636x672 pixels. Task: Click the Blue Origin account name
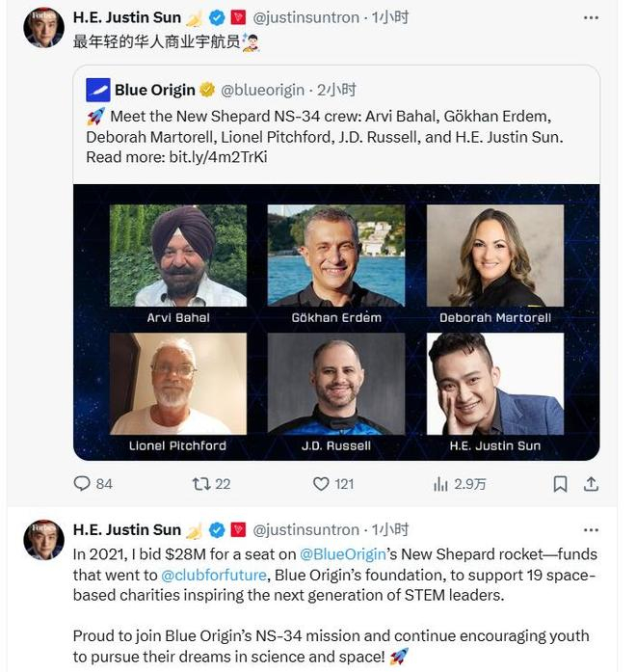click(154, 90)
